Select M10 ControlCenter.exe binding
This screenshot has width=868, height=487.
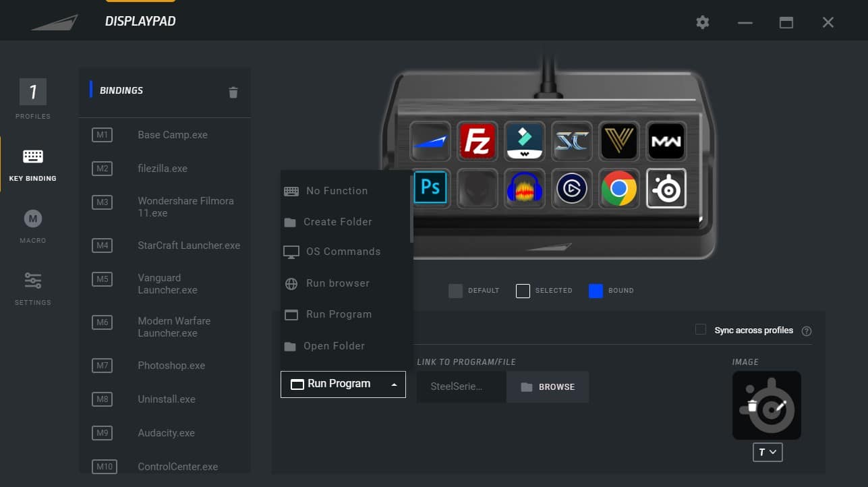[165, 467]
